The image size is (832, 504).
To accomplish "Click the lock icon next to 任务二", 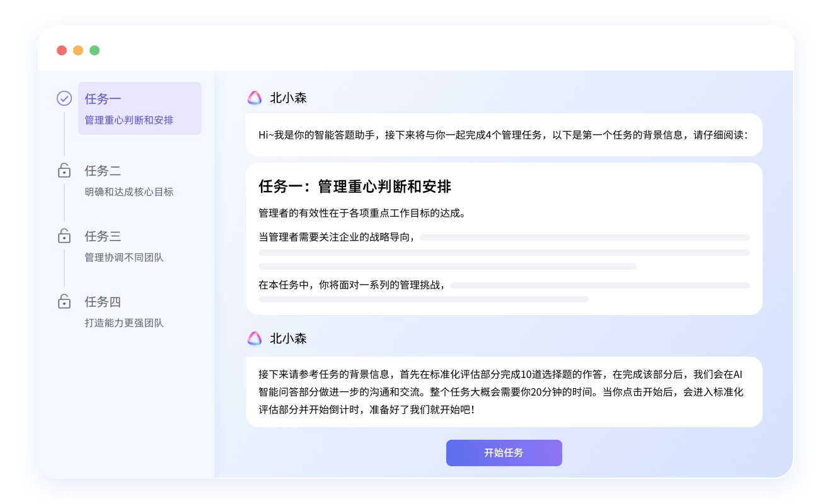I will tap(64, 171).
